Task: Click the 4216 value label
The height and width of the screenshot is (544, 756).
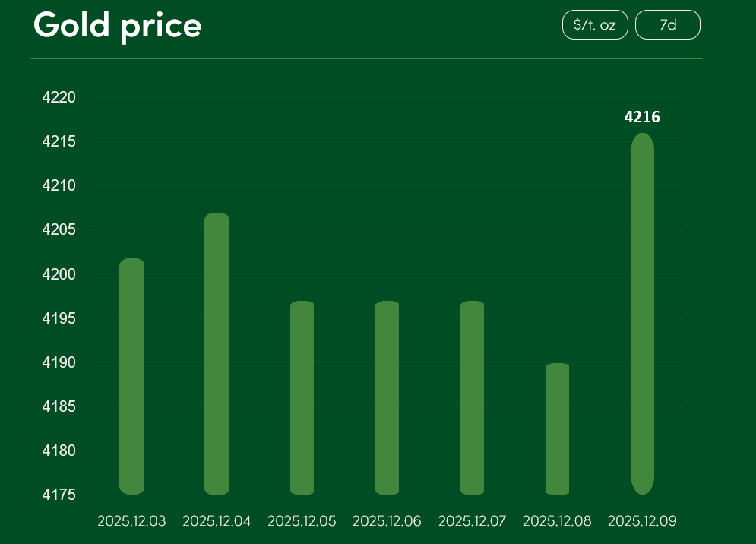Action: click(642, 117)
